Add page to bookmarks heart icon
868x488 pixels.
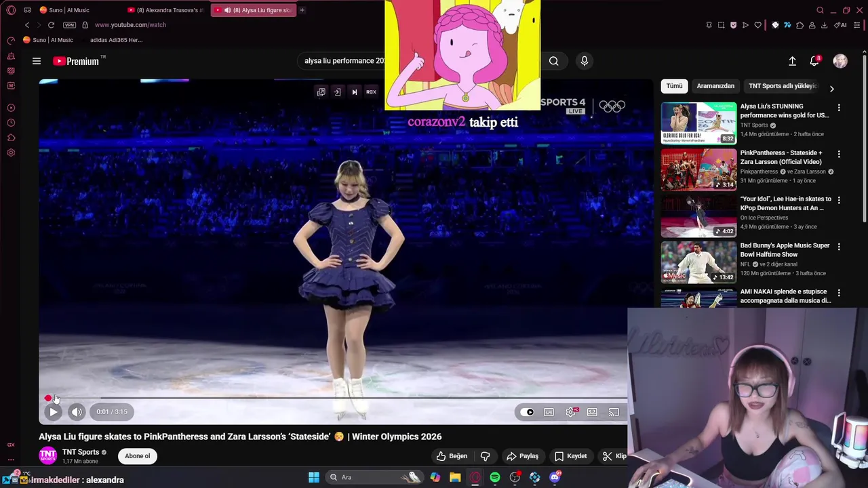(x=757, y=25)
